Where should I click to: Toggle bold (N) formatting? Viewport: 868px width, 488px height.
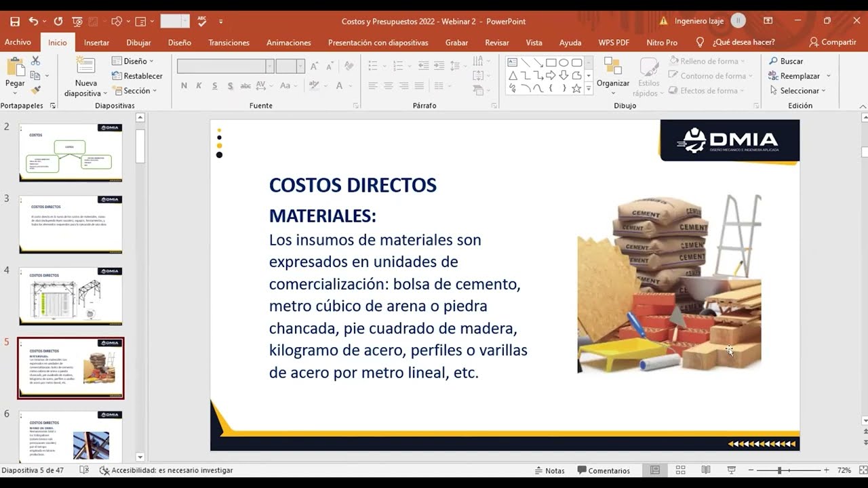coord(184,86)
